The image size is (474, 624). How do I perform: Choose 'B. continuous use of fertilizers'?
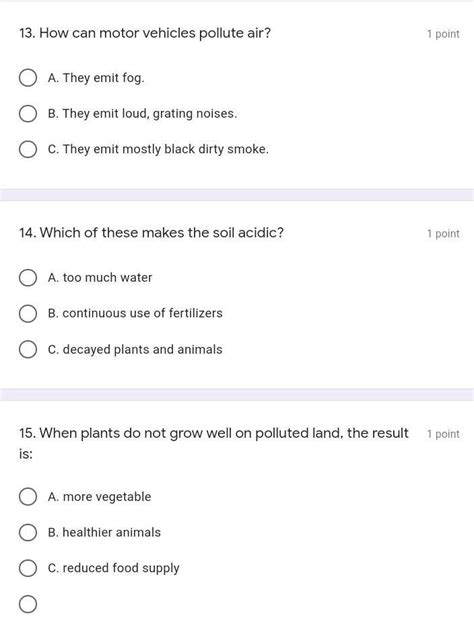[28, 314]
